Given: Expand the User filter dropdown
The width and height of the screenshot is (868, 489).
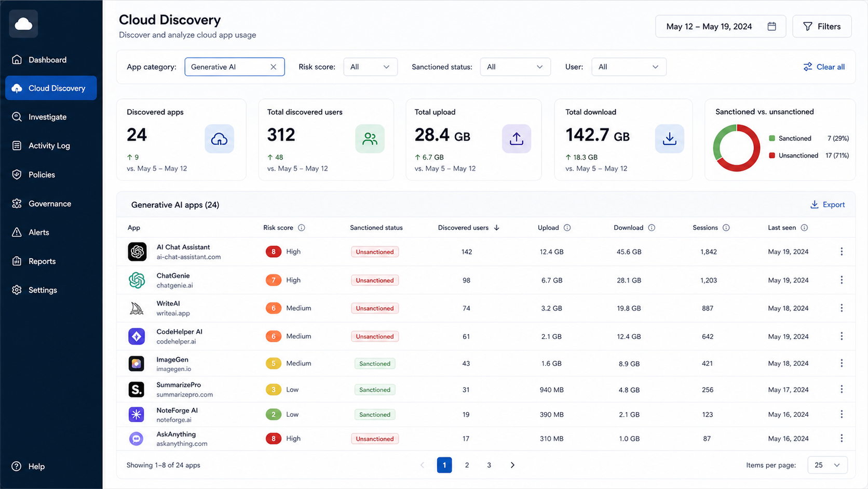Looking at the screenshot, I should pos(629,67).
